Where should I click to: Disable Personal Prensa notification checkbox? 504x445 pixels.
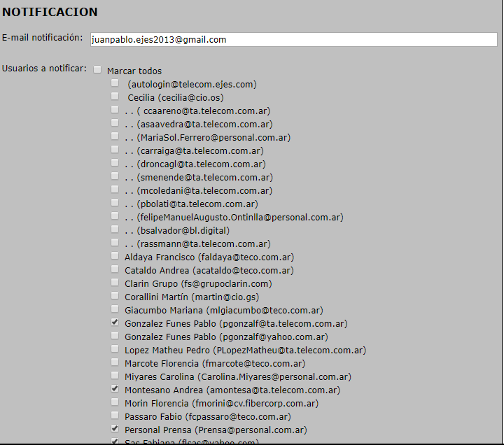115,430
